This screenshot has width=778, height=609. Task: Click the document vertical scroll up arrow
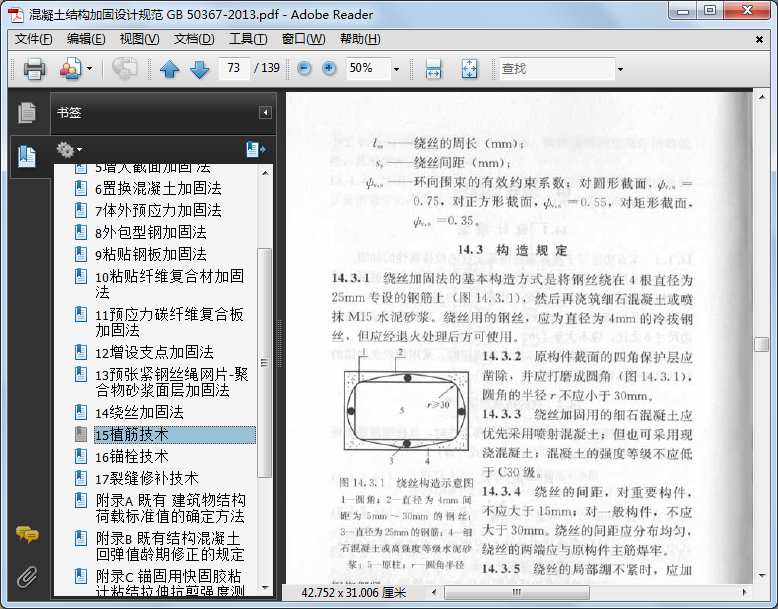click(x=762, y=97)
